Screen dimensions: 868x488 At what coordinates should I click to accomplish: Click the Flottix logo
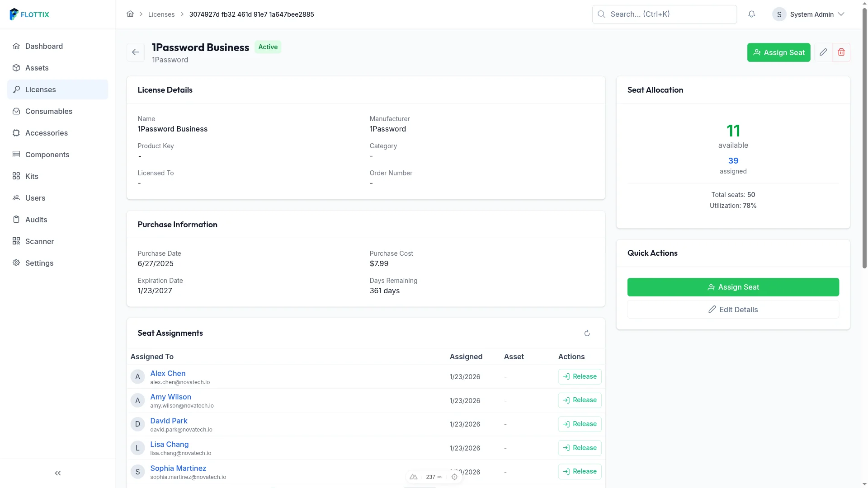click(29, 14)
